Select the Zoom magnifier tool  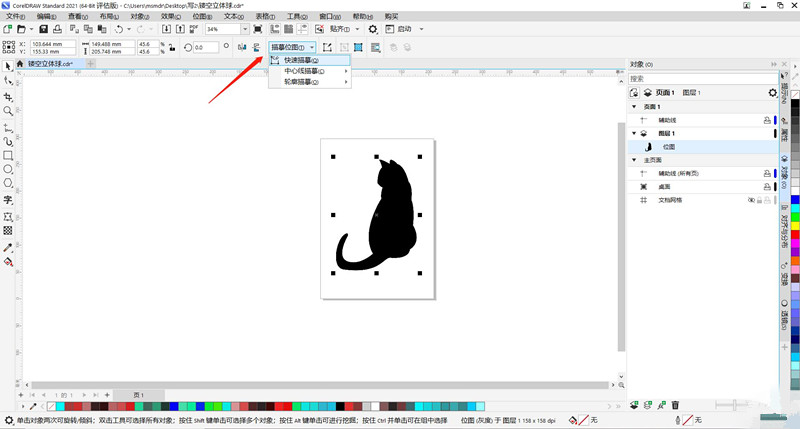click(8, 111)
